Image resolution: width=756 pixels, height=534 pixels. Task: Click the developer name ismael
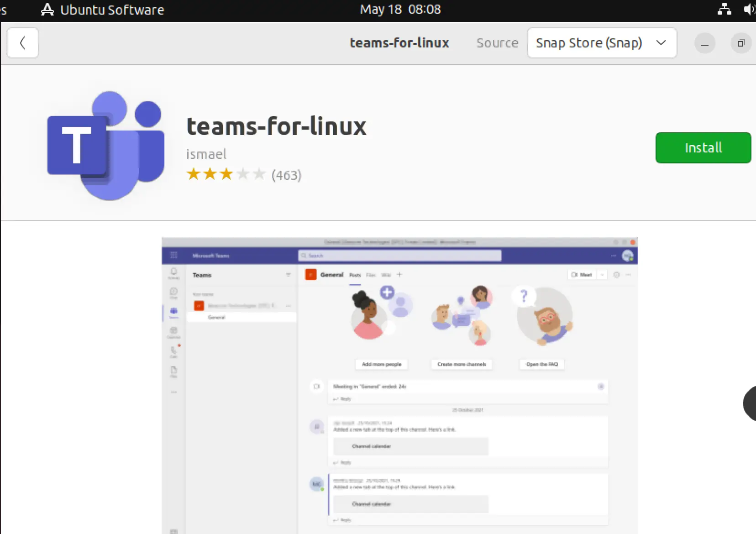coord(206,154)
